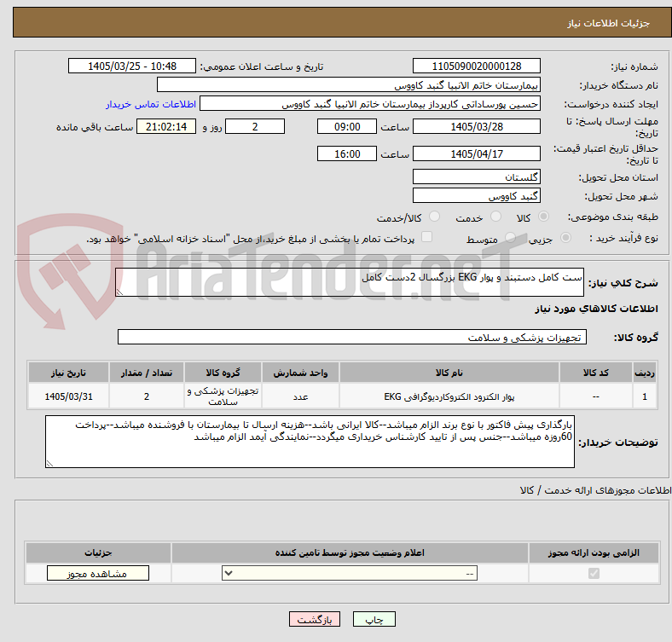Screen dimensions: 672x642
Task: Select the کالا/خدمت radio button
Action: click(x=435, y=217)
